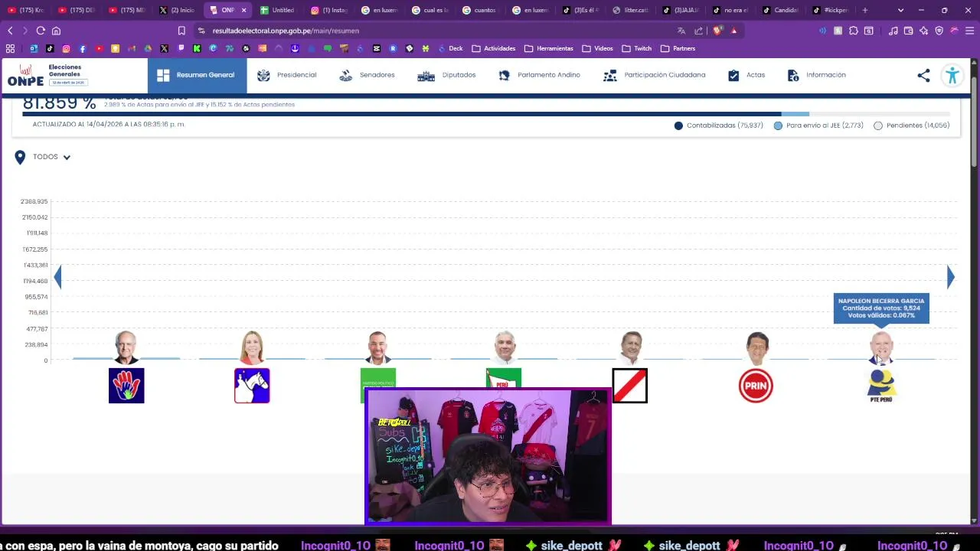Go to previous candidates with left arrow
Viewport: 980px width, 551px height.
click(57, 277)
